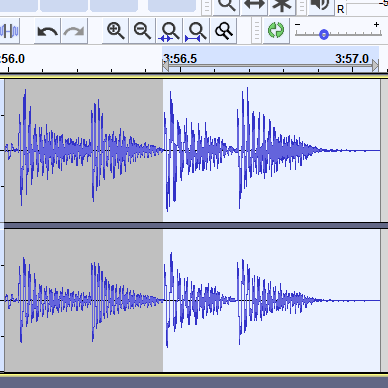Click the playback meter speaker icon

[x=320, y=7]
